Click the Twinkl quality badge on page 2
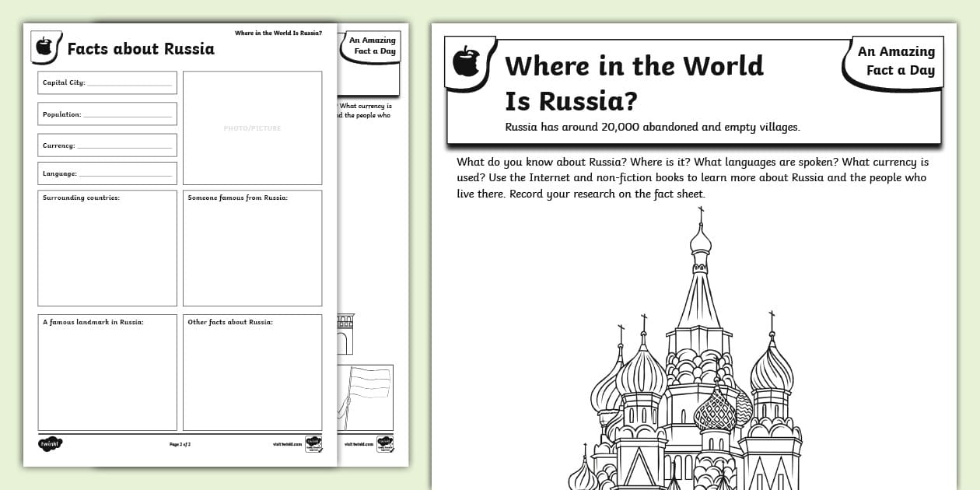The width and height of the screenshot is (980, 490). 313,443
